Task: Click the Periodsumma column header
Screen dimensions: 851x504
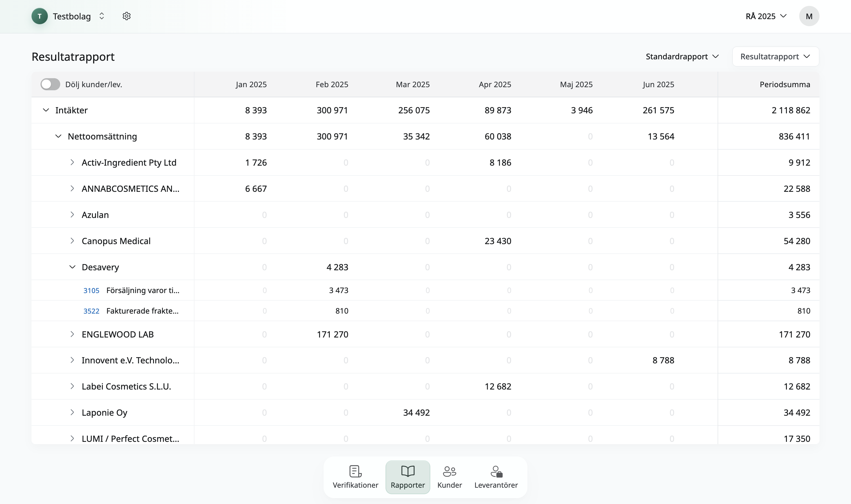Action: pyautogui.click(x=785, y=84)
